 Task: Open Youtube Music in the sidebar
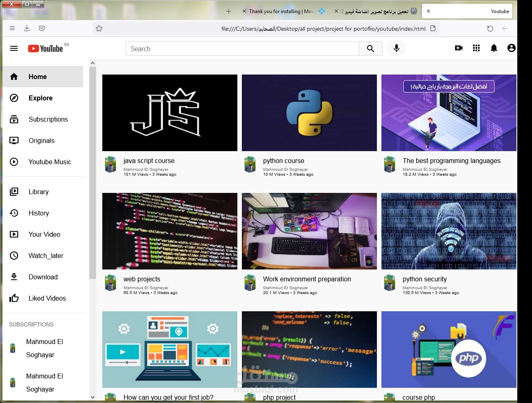tap(43, 162)
